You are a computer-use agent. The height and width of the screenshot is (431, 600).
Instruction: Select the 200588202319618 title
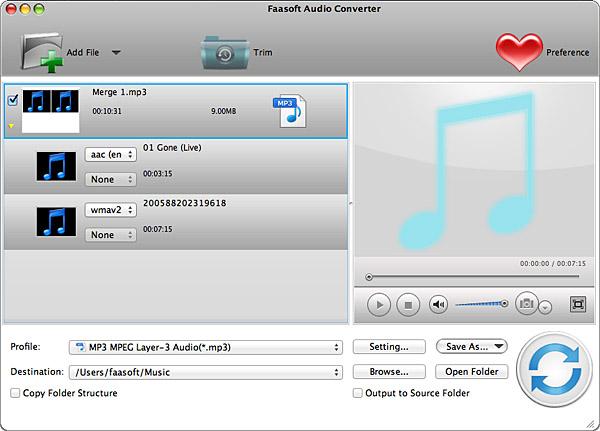pyautogui.click(x=184, y=203)
